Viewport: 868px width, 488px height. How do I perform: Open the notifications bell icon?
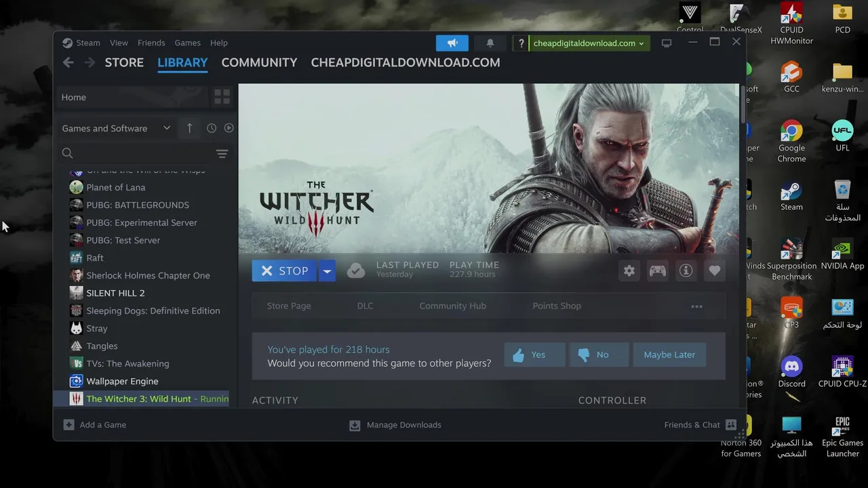[x=490, y=43]
